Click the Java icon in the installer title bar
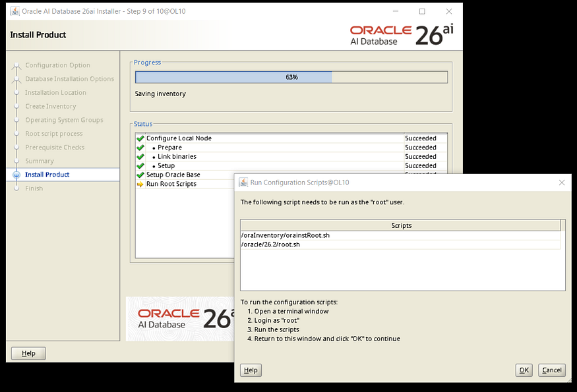The height and width of the screenshot is (392, 577). tap(15, 11)
